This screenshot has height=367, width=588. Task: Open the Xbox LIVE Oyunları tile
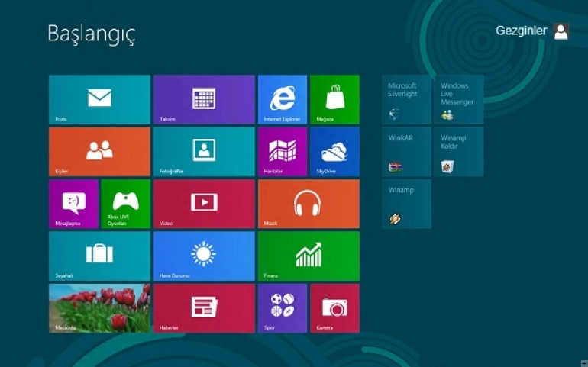(126, 204)
